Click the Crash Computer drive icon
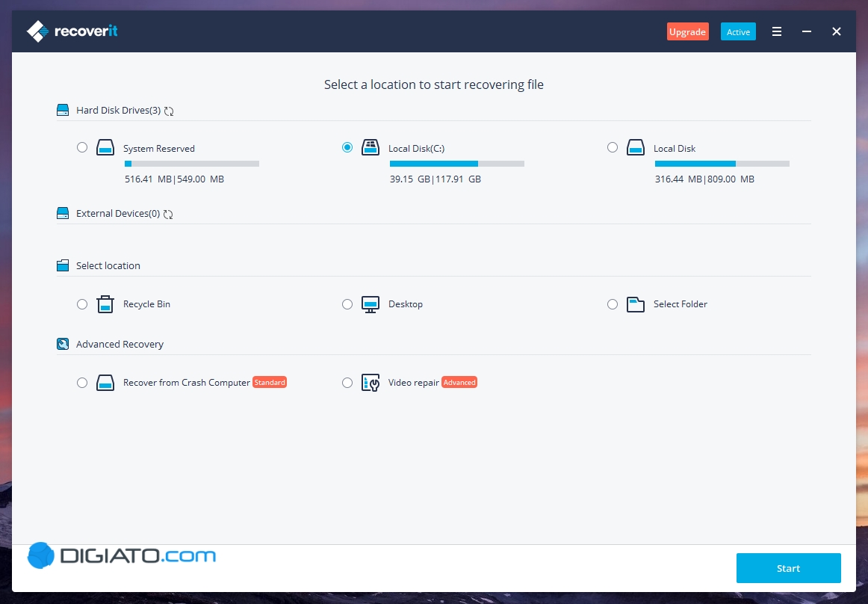The image size is (868, 604). (105, 383)
